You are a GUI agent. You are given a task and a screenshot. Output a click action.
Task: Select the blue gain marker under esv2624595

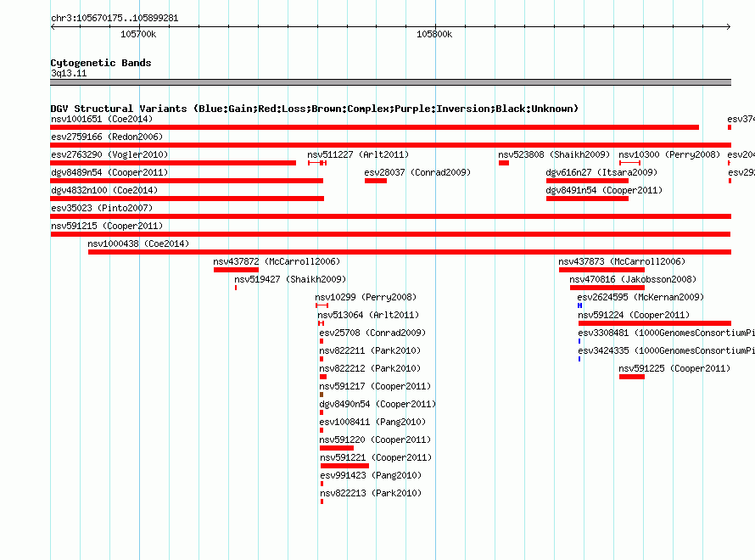(579, 305)
